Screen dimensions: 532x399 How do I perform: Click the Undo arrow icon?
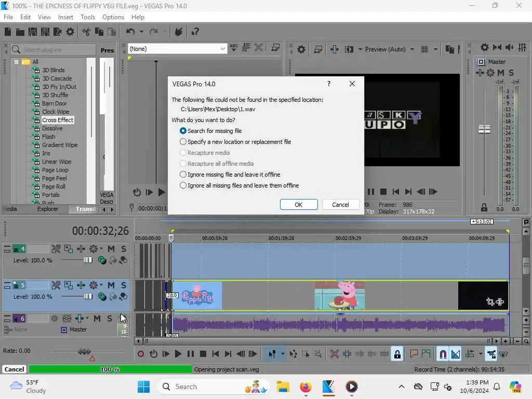point(130,32)
